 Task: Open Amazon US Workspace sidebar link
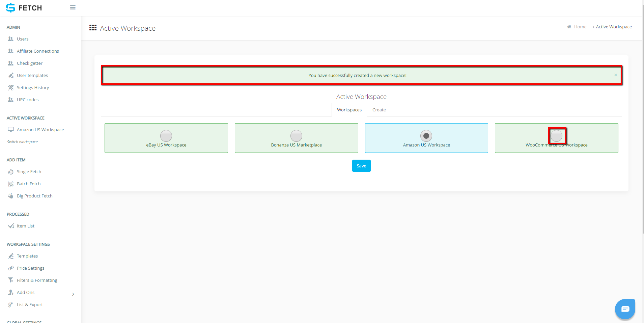coord(40,130)
